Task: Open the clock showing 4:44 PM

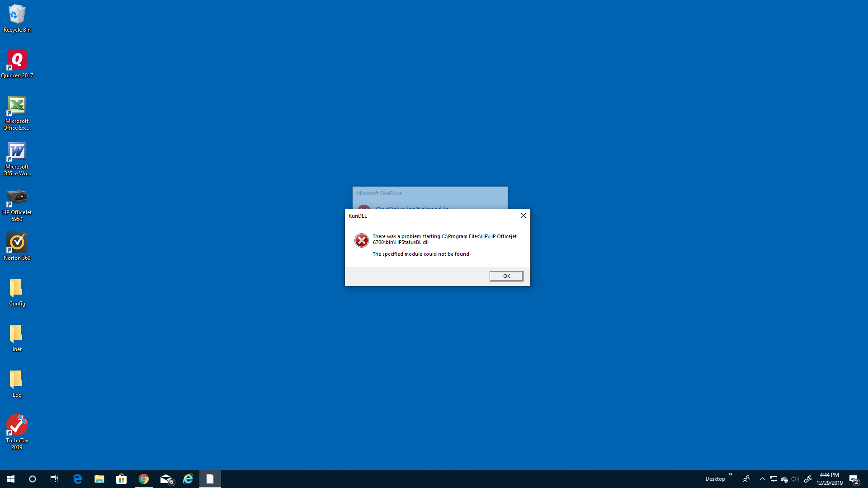Action: point(830,479)
